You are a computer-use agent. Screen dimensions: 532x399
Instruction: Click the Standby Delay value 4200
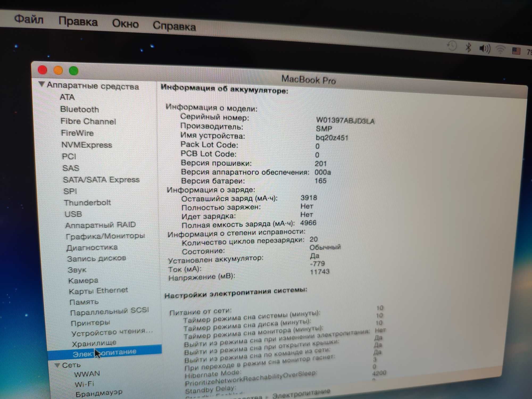[x=379, y=373]
